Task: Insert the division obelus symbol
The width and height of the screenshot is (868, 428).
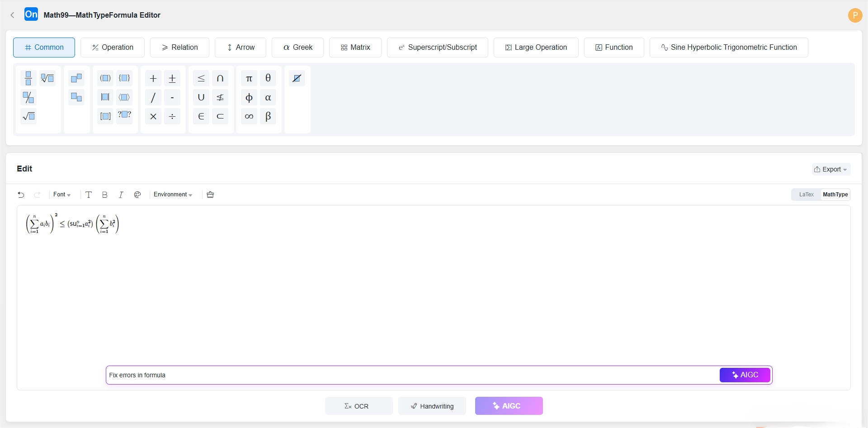Action: [172, 116]
